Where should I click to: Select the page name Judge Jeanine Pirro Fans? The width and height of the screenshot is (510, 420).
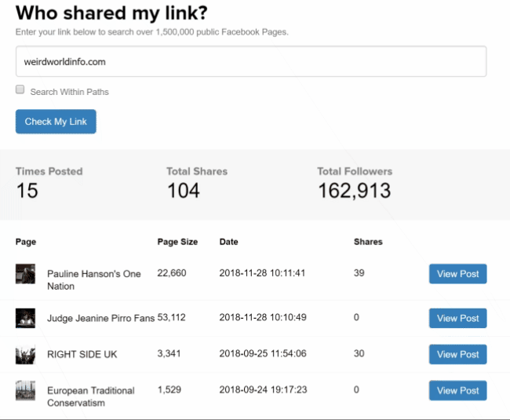tap(101, 318)
